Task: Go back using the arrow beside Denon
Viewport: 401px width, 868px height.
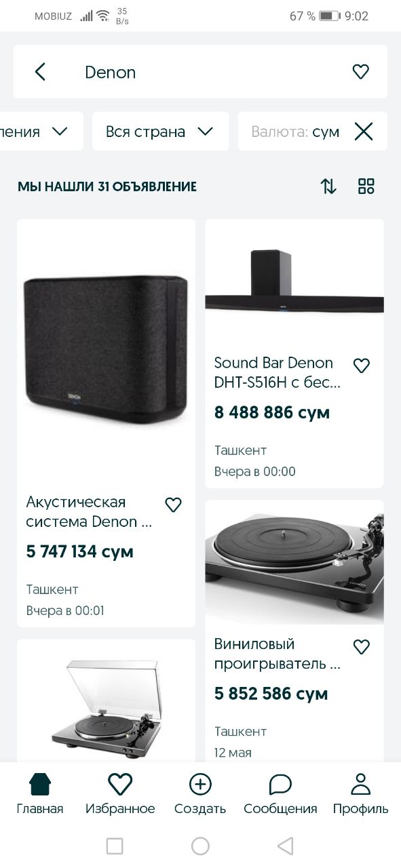Action: point(40,72)
